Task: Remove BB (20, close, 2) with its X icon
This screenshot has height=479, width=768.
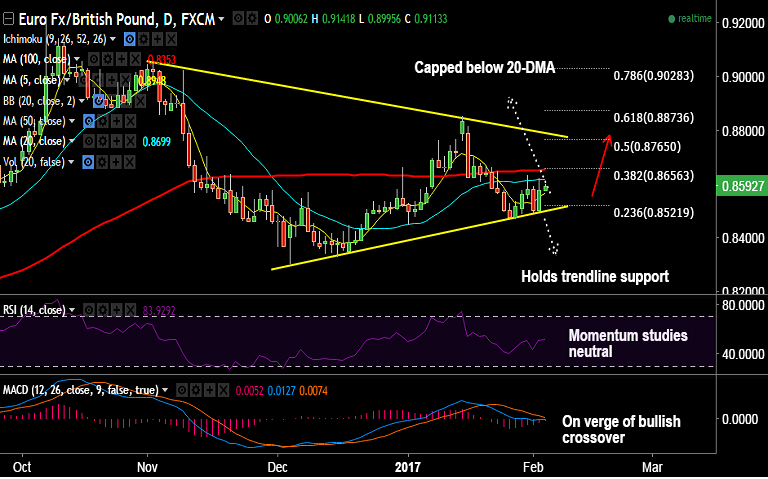Action: pyautogui.click(x=140, y=101)
